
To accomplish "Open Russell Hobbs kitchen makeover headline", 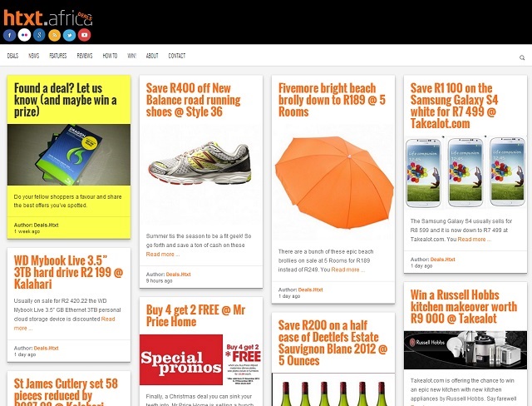I will click(x=464, y=306).
